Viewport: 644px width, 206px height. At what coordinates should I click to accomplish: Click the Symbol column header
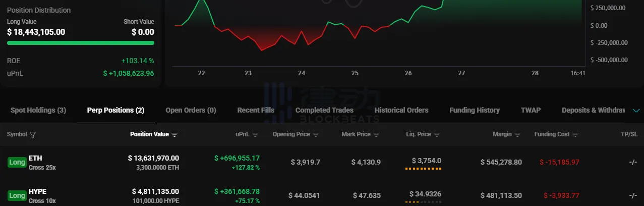pyautogui.click(x=17, y=134)
